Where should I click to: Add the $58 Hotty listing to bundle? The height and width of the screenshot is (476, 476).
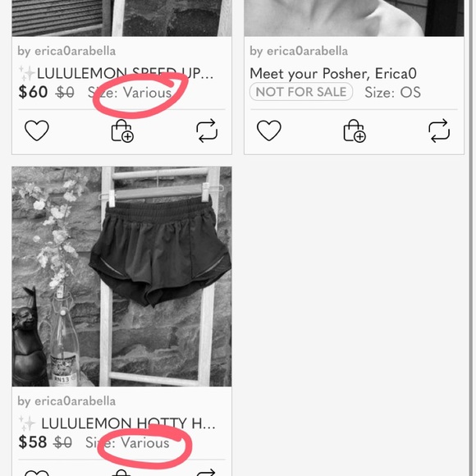(121, 473)
